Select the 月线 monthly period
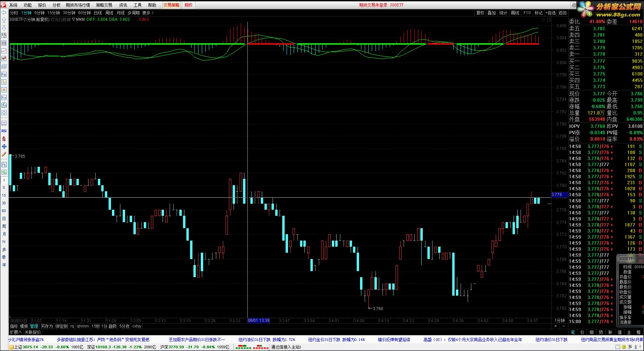 [x=121, y=13]
